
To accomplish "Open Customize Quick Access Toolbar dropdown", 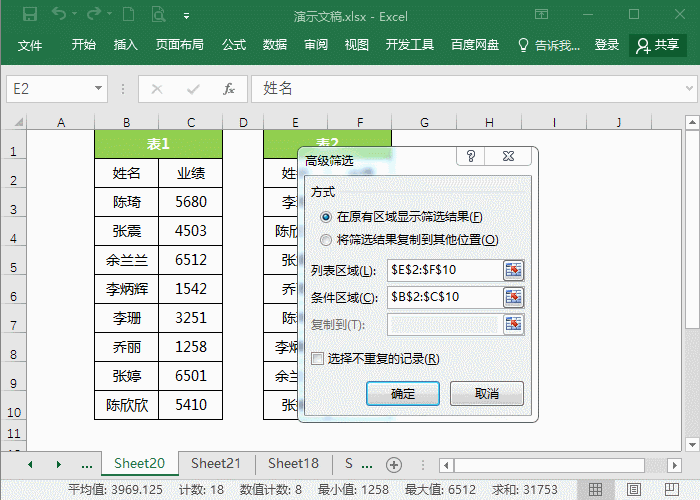I will click(x=186, y=16).
